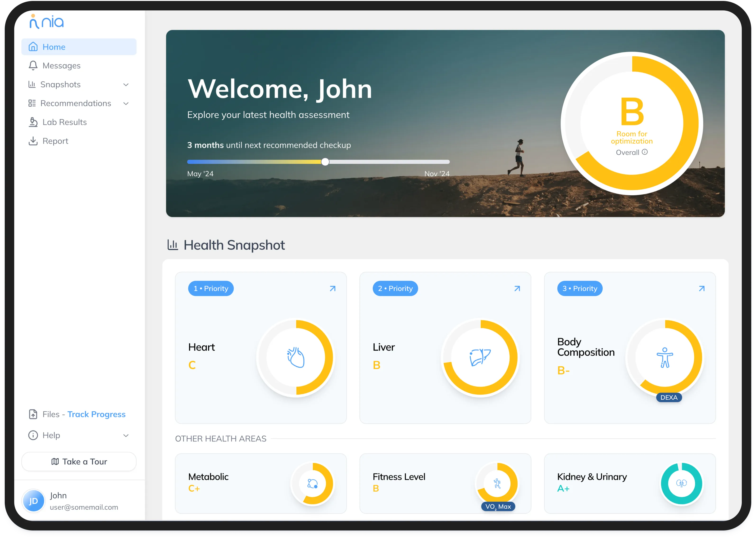
Task: Click the info icon next to Overall
Action: tap(645, 152)
